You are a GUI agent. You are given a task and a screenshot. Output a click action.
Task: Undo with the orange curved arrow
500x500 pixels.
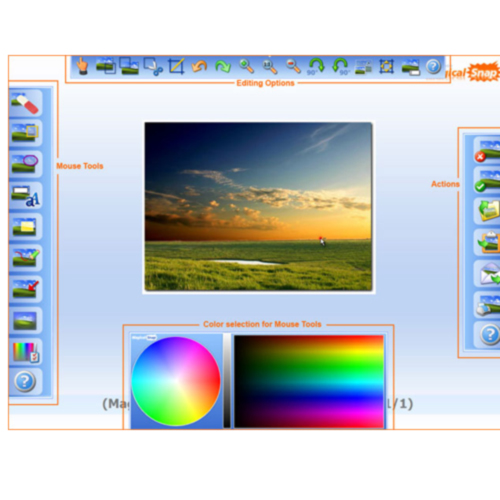(x=199, y=66)
